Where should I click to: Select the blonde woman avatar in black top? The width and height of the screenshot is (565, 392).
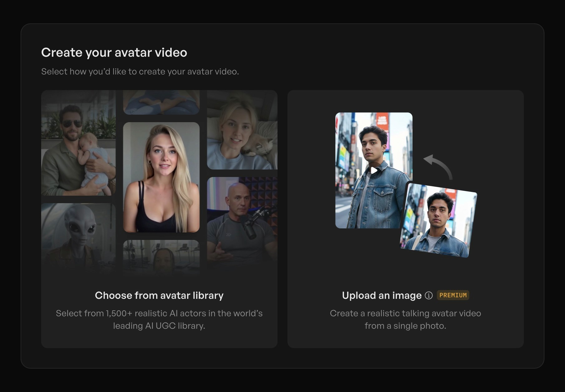pos(161,176)
